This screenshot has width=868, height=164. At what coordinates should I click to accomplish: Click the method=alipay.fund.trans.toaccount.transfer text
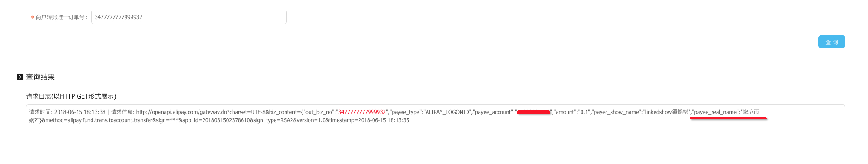(x=95, y=120)
